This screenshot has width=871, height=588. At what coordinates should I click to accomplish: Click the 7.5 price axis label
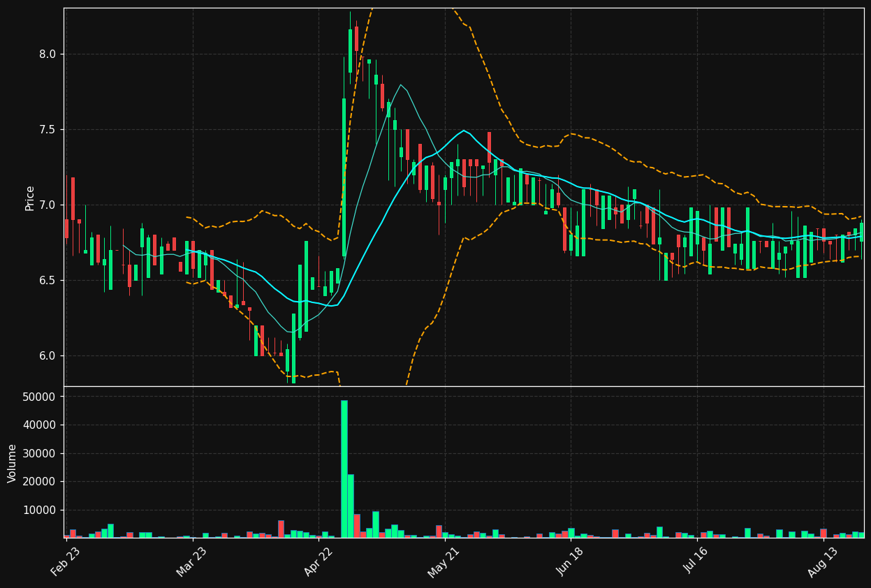47,130
